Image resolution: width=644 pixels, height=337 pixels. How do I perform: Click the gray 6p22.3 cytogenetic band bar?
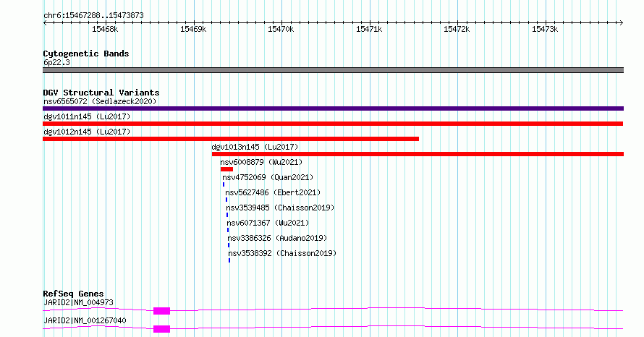pos(333,70)
